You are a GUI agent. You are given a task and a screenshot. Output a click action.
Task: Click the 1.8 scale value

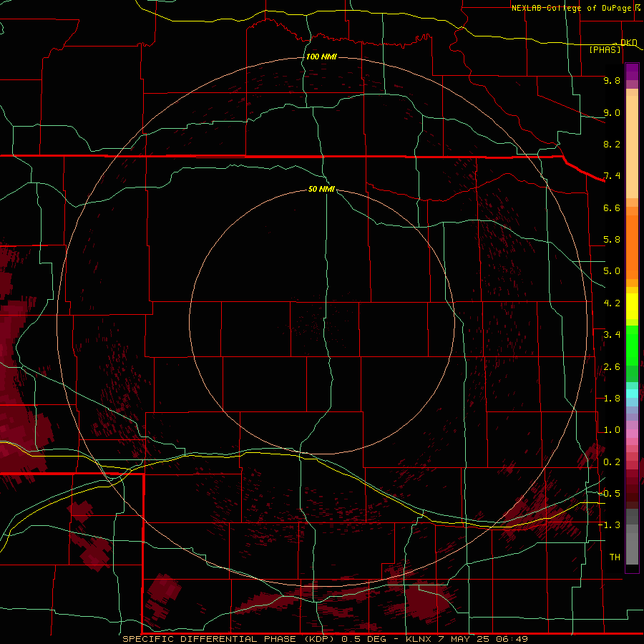click(612, 399)
